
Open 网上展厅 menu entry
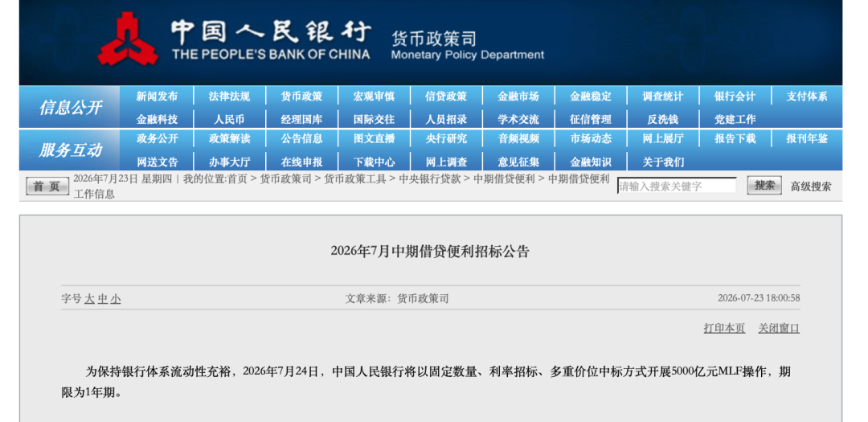pyautogui.click(x=662, y=138)
